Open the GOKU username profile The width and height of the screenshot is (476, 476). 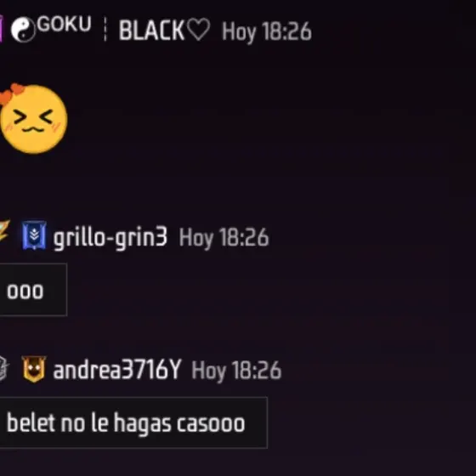click(64, 24)
